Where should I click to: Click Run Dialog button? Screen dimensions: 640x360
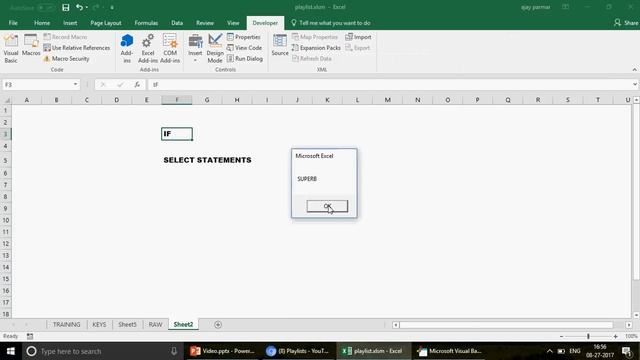click(x=245, y=59)
